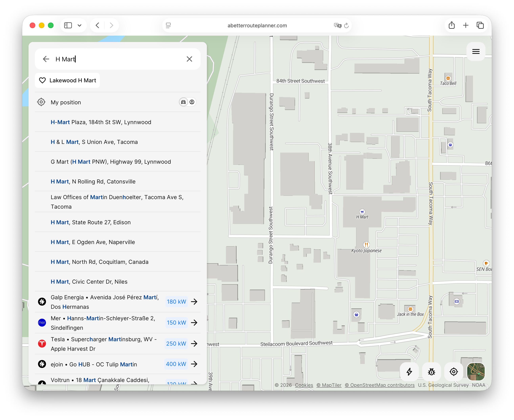Open Tesla Martinsburg details arrow
The height and width of the screenshot is (420, 514).
[194, 344]
